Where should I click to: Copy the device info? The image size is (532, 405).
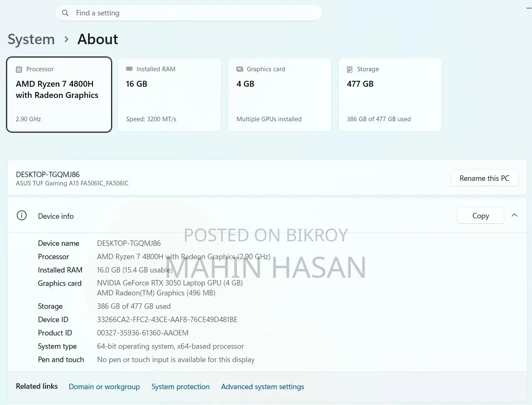tap(480, 215)
